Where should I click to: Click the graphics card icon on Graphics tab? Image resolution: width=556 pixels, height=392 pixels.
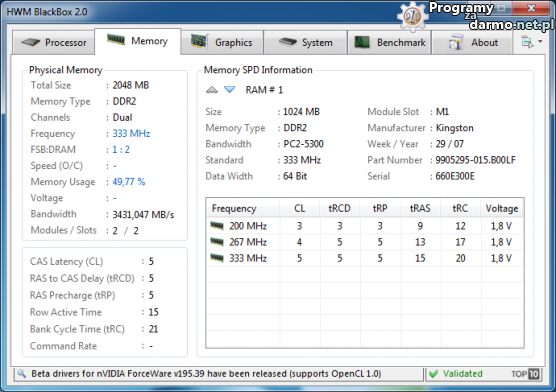(x=199, y=42)
